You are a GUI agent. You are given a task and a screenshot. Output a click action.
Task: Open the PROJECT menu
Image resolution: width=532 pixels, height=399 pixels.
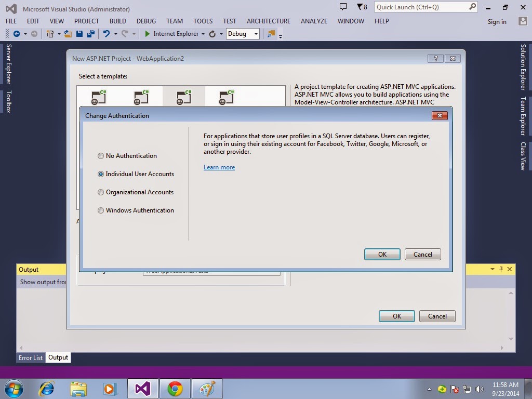coord(87,21)
